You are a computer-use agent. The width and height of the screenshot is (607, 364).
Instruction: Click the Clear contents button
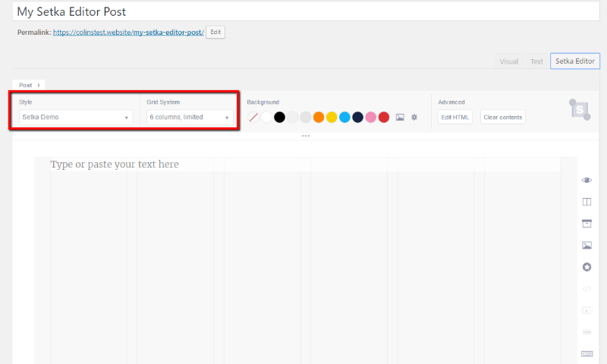[502, 118]
